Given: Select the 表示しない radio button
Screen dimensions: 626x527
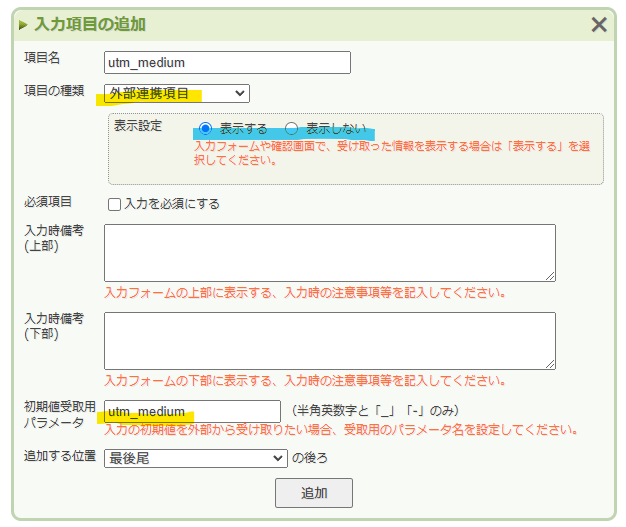Looking at the screenshot, I should pos(292,129).
